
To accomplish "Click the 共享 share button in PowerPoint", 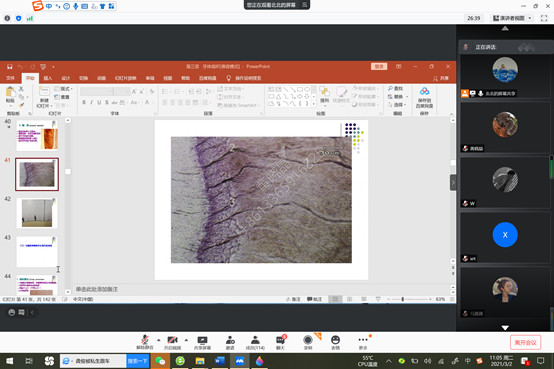I will [x=441, y=78].
